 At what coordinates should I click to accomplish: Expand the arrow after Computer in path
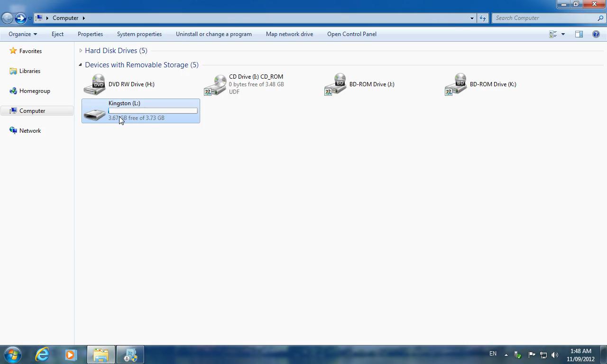pyautogui.click(x=83, y=18)
